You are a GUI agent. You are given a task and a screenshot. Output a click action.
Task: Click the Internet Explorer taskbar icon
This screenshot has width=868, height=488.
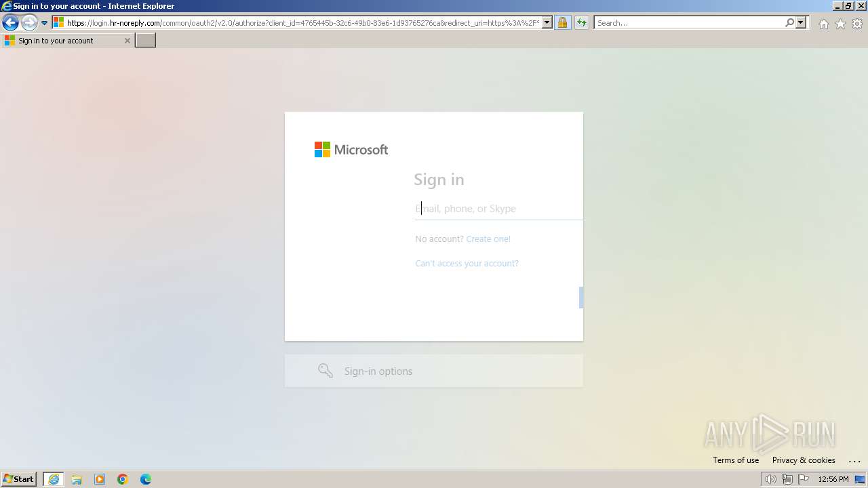point(54,479)
